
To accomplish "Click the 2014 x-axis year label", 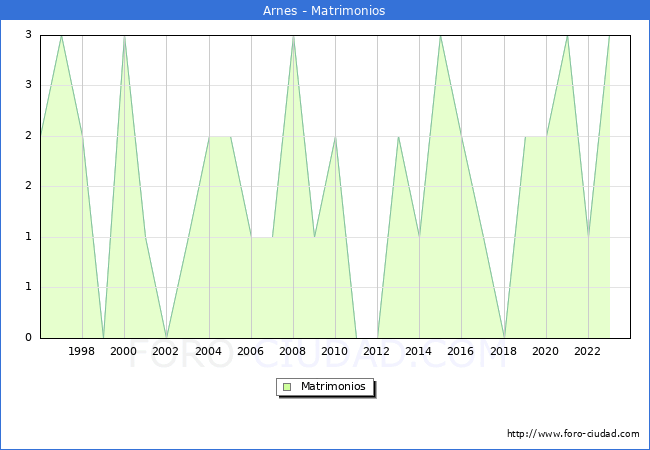I will coord(418,351).
